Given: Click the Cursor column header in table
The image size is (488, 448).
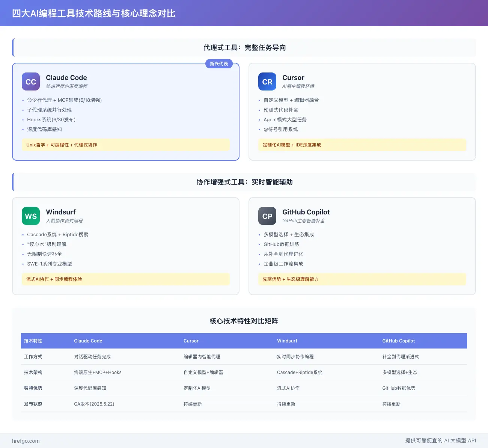Looking at the screenshot, I should tap(191, 341).
